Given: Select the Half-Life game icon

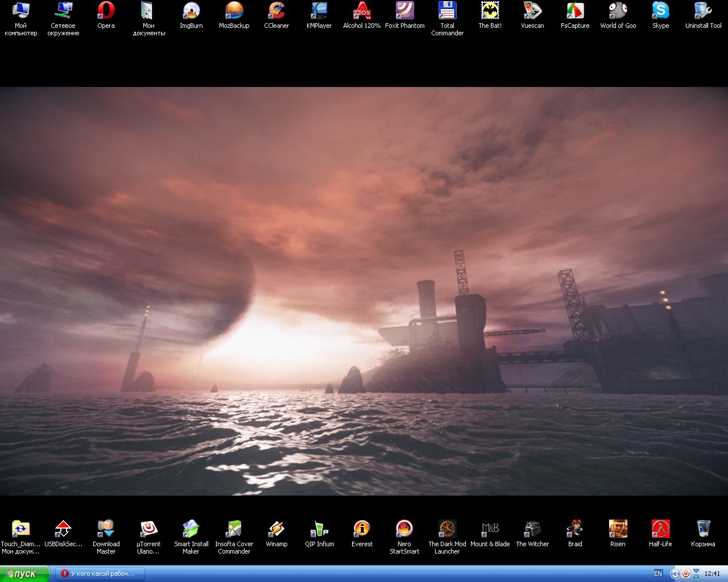Looking at the screenshot, I should 660,529.
